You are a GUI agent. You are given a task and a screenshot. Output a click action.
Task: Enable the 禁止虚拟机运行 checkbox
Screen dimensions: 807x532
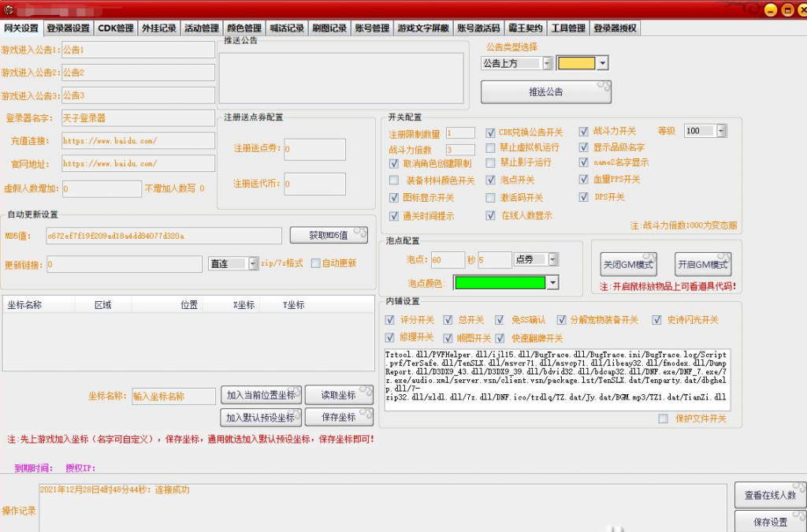pos(491,147)
